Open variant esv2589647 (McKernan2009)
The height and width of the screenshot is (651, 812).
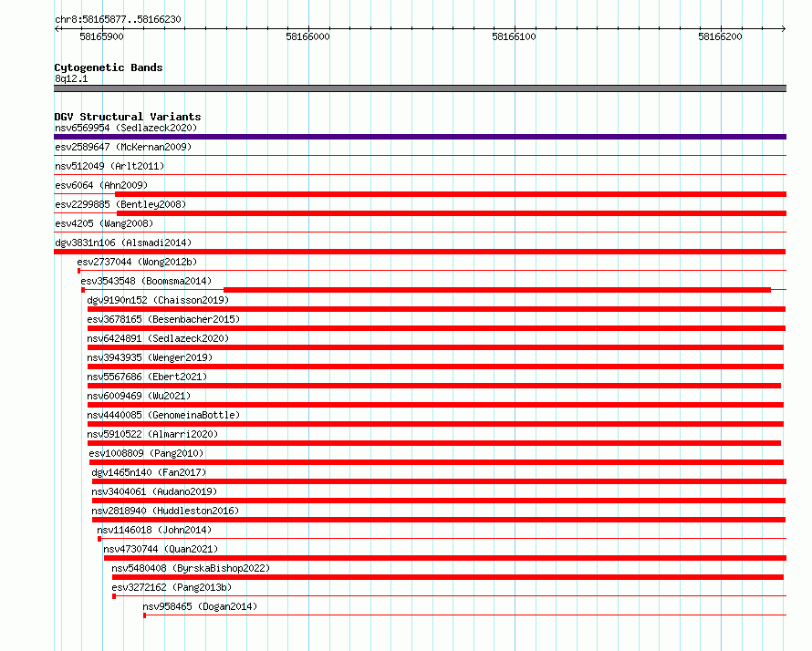pyautogui.click(x=123, y=147)
